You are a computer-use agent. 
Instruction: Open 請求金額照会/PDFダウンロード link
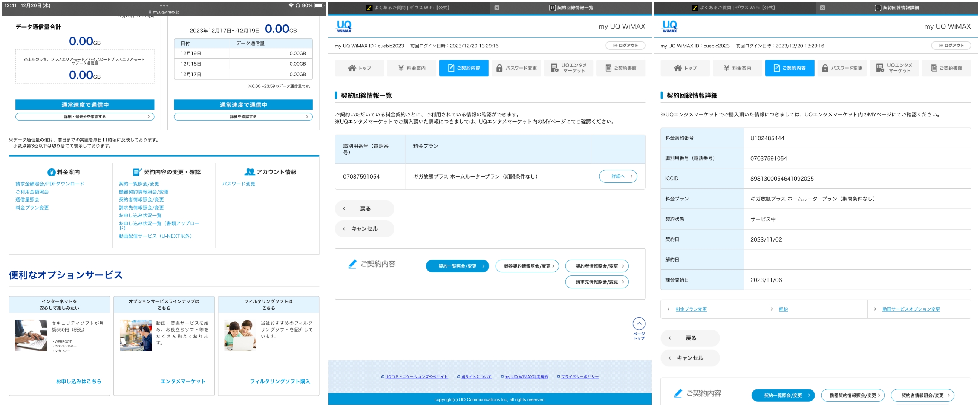pos(50,184)
